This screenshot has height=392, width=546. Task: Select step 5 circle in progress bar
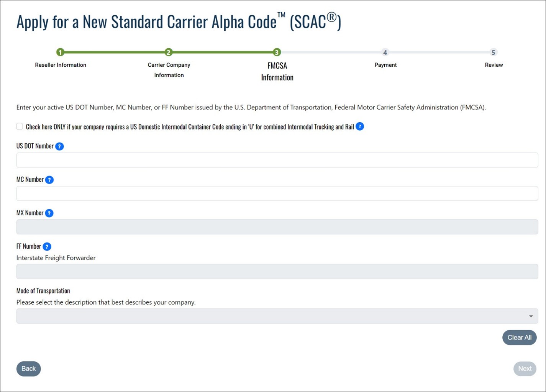494,52
